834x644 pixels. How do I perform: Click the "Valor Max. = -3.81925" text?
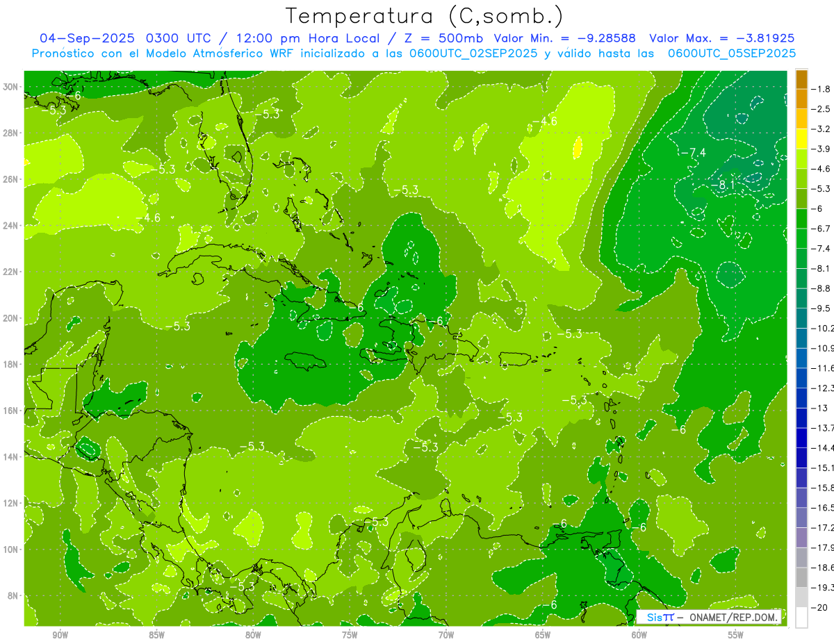tap(721, 38)
